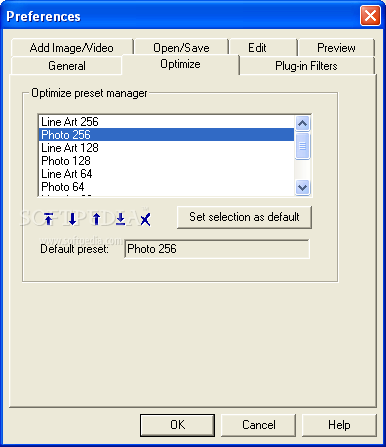Move selected preset to top of list
Viewport: 386px width, 447px height.
[49, 219]
